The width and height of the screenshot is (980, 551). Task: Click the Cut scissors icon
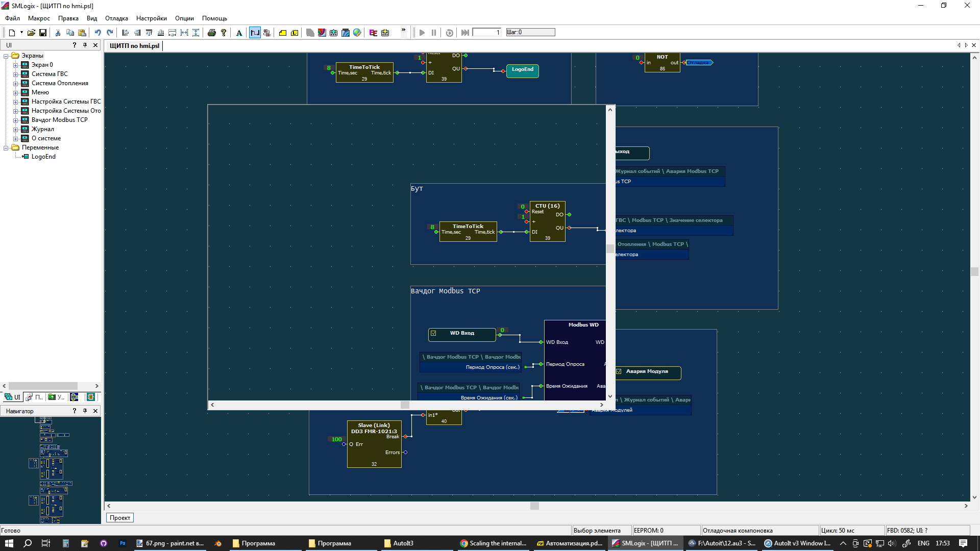coord(58,33)
